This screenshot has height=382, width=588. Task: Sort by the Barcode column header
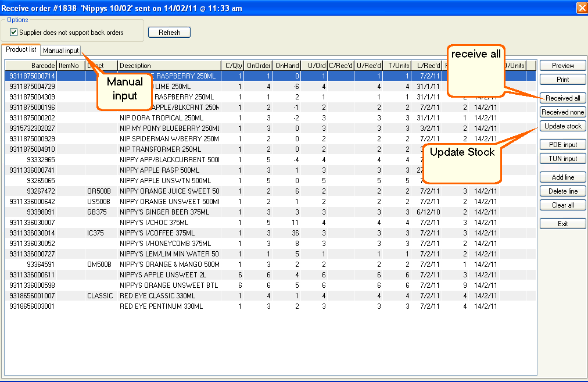tap(31, 66)
